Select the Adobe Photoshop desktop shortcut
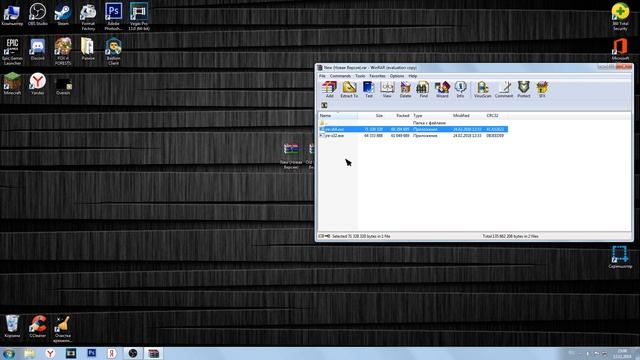The height and width of the screenshot is (360, 640). (113, 17)
